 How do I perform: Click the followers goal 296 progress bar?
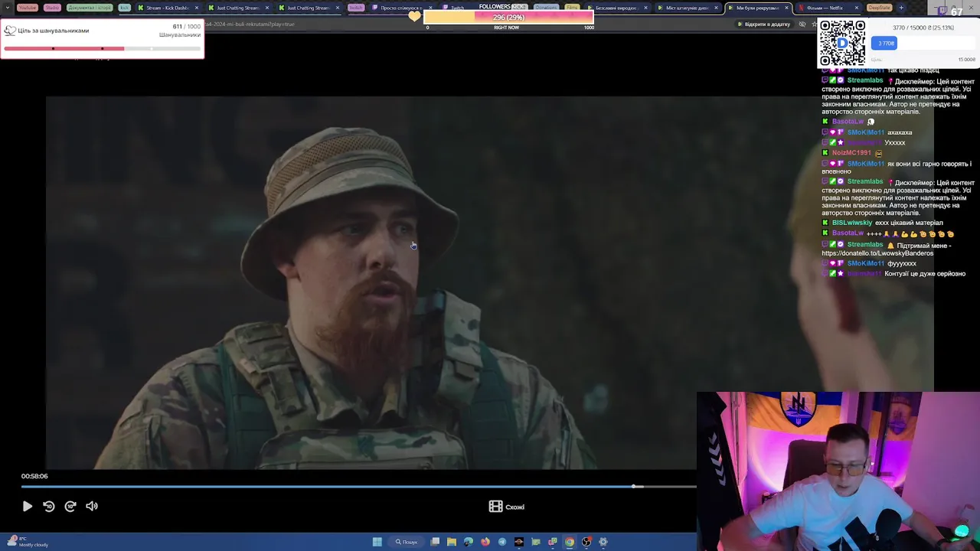(x=508, y=17)
